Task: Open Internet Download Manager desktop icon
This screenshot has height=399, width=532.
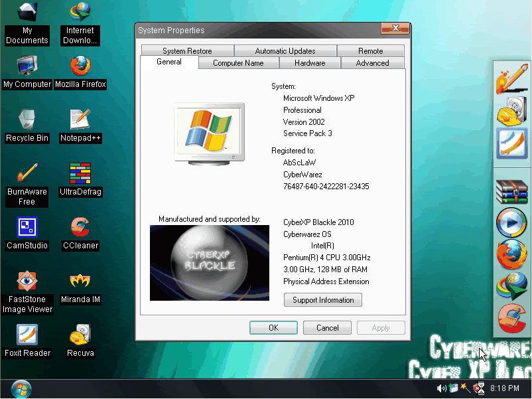Action: 80,23
